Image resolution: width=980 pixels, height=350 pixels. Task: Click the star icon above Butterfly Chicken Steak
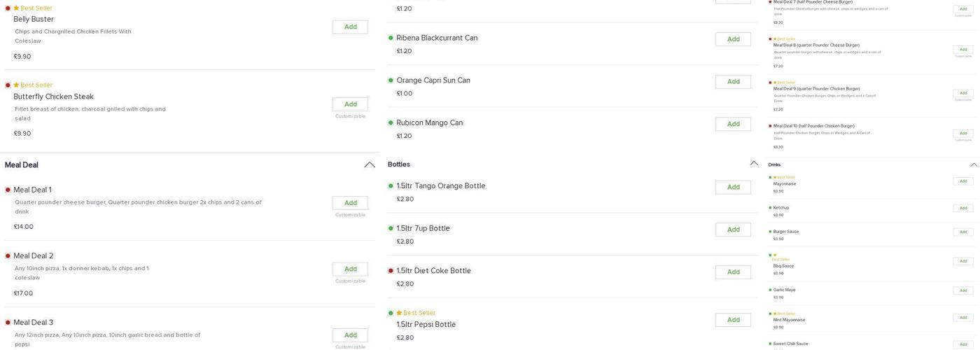(17, 85)
